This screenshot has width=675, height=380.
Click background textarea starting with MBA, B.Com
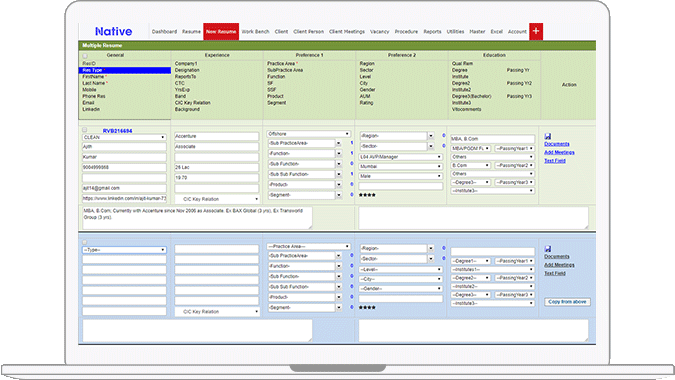(x=198, y=217)
